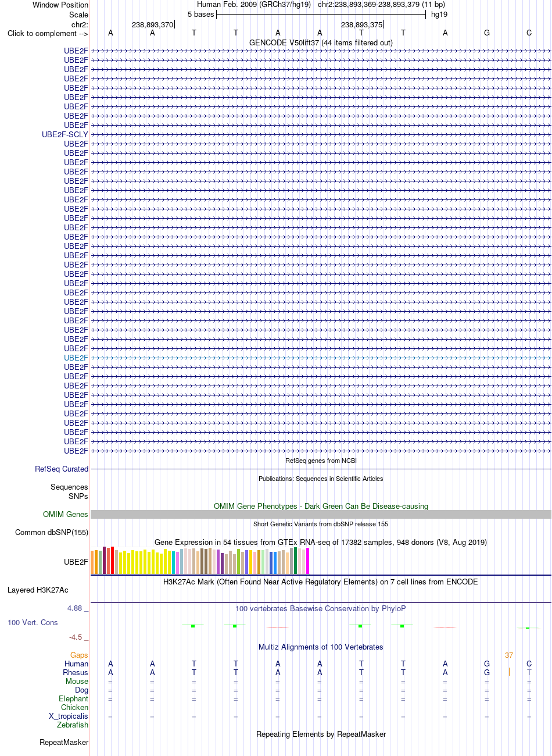The height and width of the screenshot is (756, 552).
Task: Click the chr2:238,893,369-238,893,379 position title
Action: 381,5
